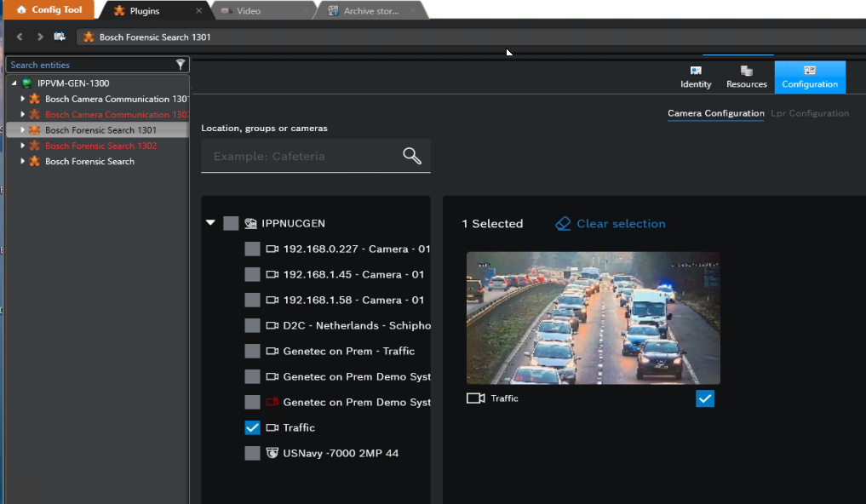Screen dimensions: 866x504
Task: Switch to the Video tab
Action: 248,11
